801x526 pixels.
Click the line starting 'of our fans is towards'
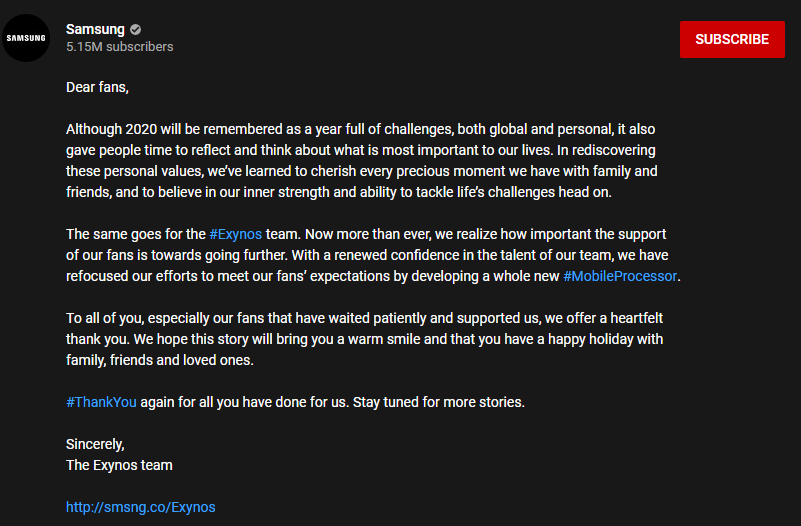[x=367, y=255]
